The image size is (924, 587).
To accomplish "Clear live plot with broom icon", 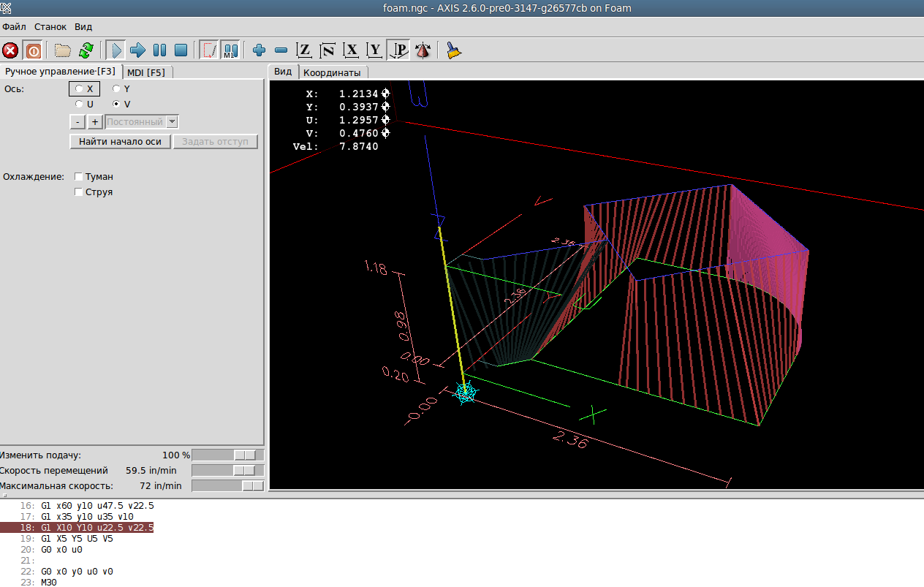I will point(454,50).
